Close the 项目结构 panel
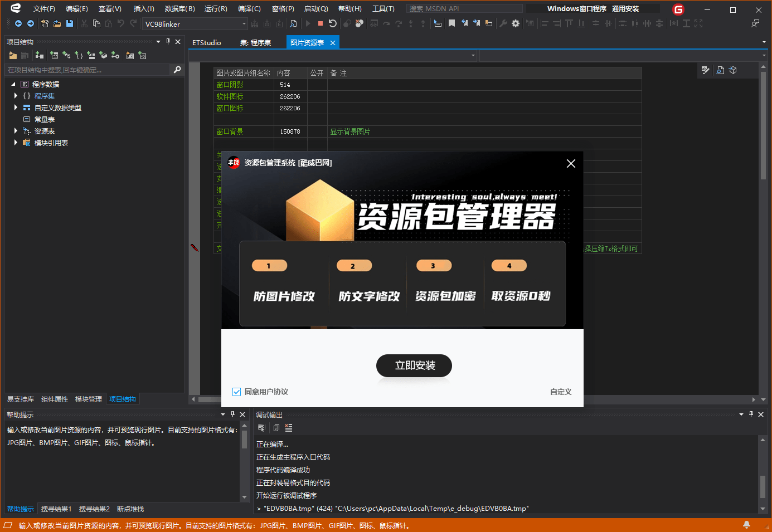Viewport: 772px width, 532px height. (x=178, y=42)
